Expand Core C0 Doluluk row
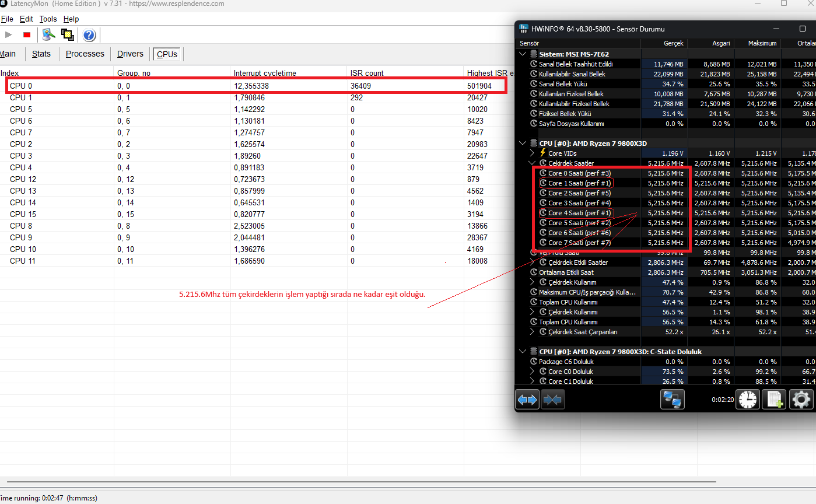The width and height of the screenshot is (816, 504). (x=532, y=372)
